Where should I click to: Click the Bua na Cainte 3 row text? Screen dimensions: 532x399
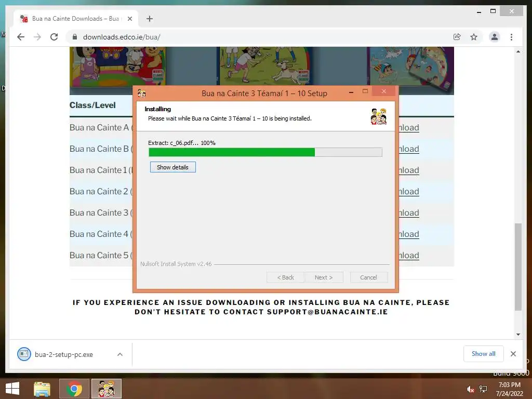[101, 212]
